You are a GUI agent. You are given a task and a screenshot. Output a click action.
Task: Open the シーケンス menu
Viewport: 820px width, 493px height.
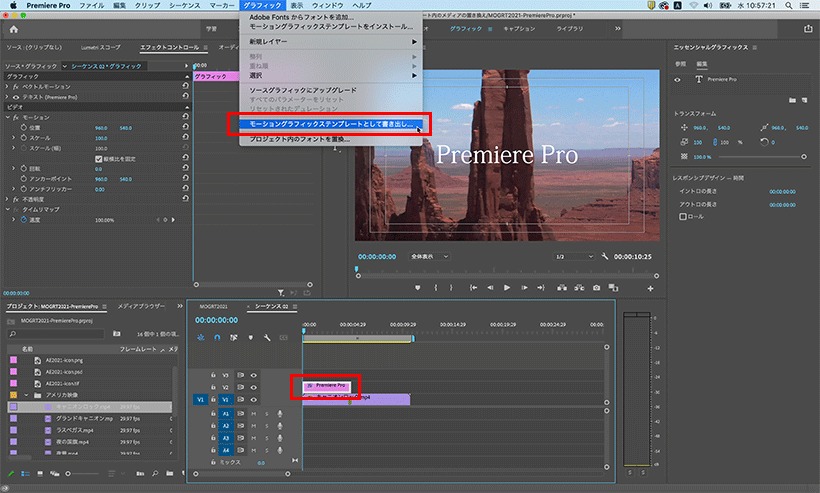pyautogui.click(x=185, y=5)
